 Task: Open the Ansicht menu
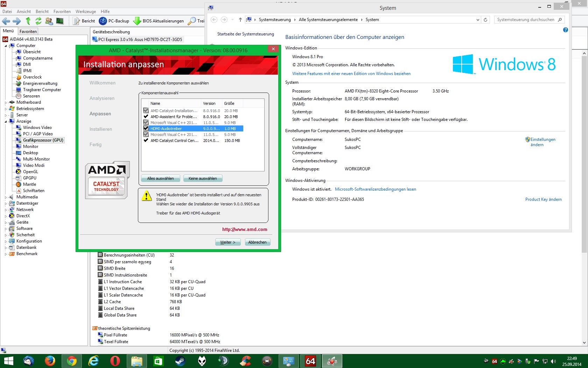pyautogui.click(x=24, y=12)
